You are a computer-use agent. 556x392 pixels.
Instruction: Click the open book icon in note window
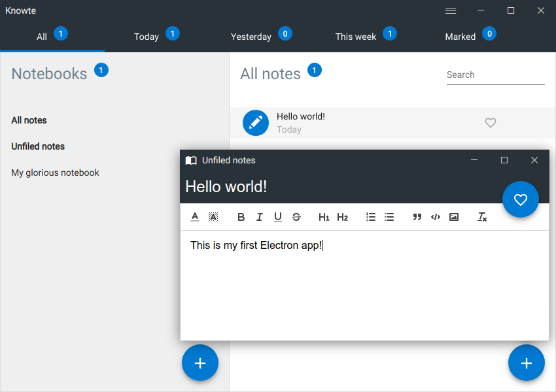tap(191, 161)
